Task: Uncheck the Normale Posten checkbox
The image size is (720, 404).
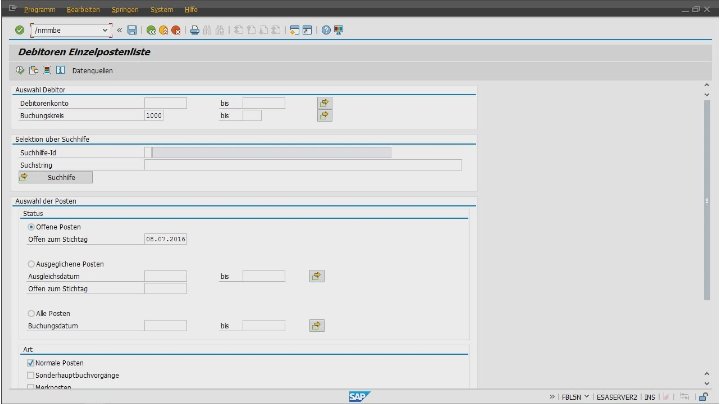Action: pos(31,362)
